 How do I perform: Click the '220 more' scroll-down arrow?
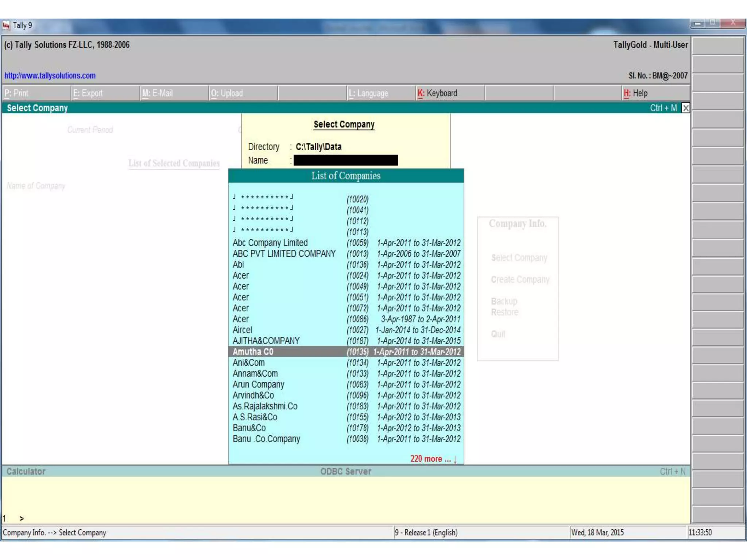(x=455, y=459)
